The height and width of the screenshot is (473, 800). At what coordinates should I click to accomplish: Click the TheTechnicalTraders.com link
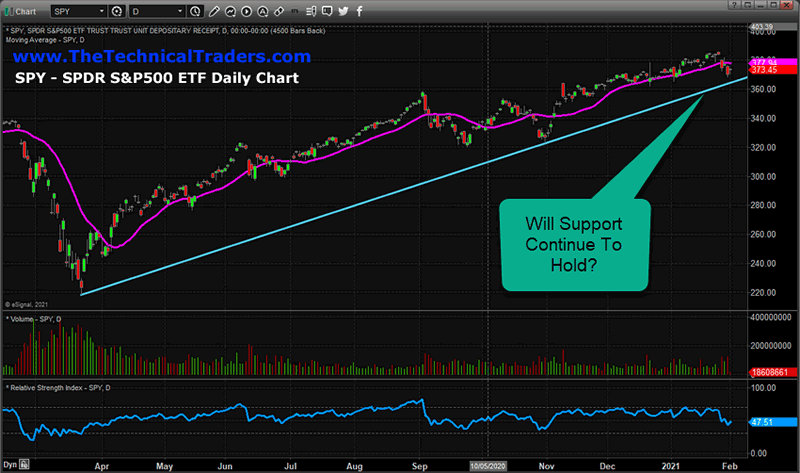click(154, 56)
